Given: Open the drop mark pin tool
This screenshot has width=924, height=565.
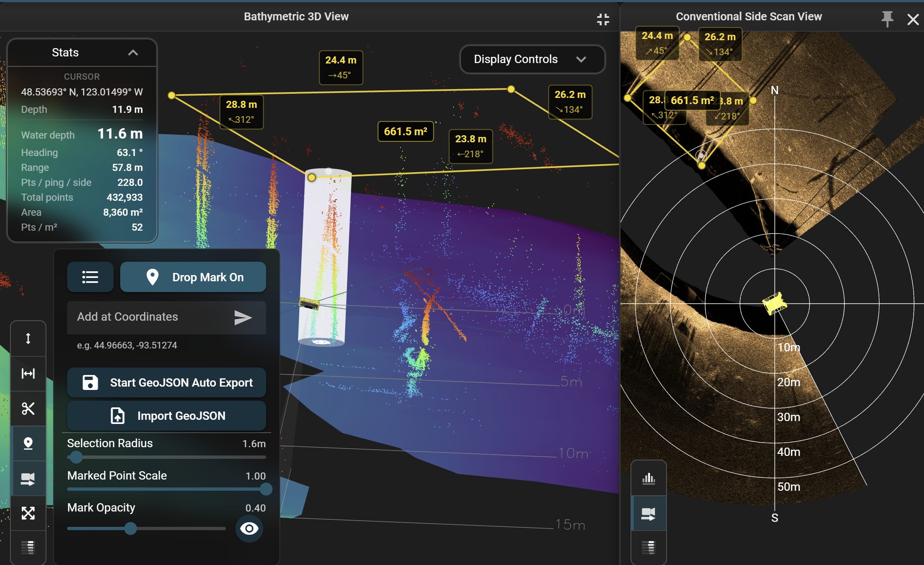Looking at the screenshot, I should 28,443.
